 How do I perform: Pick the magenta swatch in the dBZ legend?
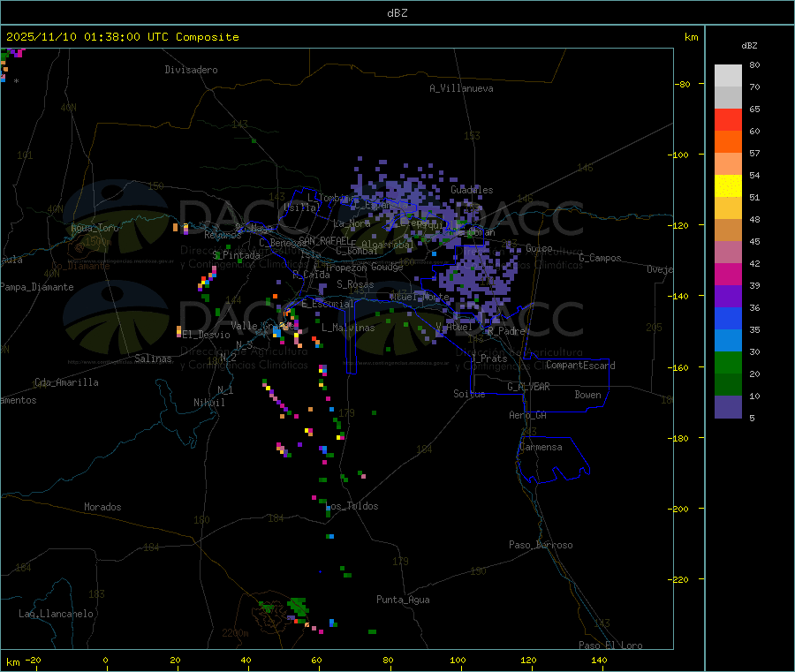click(x=728, y=274)
